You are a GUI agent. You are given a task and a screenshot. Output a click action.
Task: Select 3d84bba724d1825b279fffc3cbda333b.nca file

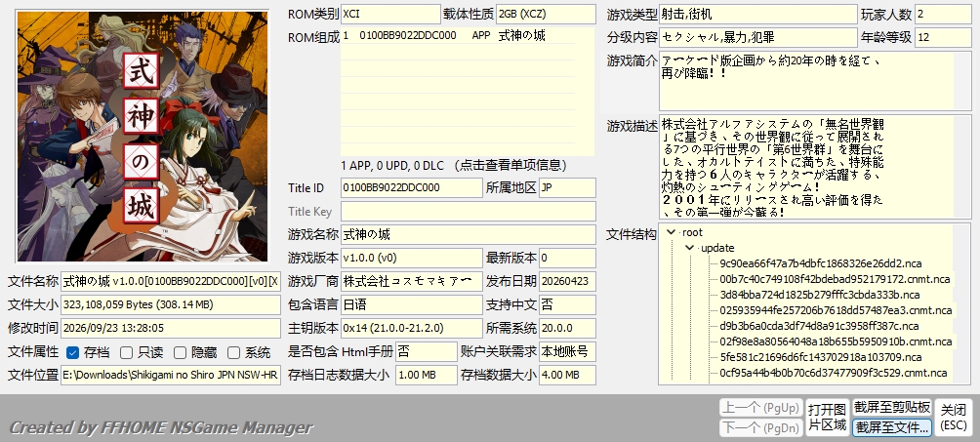coord(819,295)
